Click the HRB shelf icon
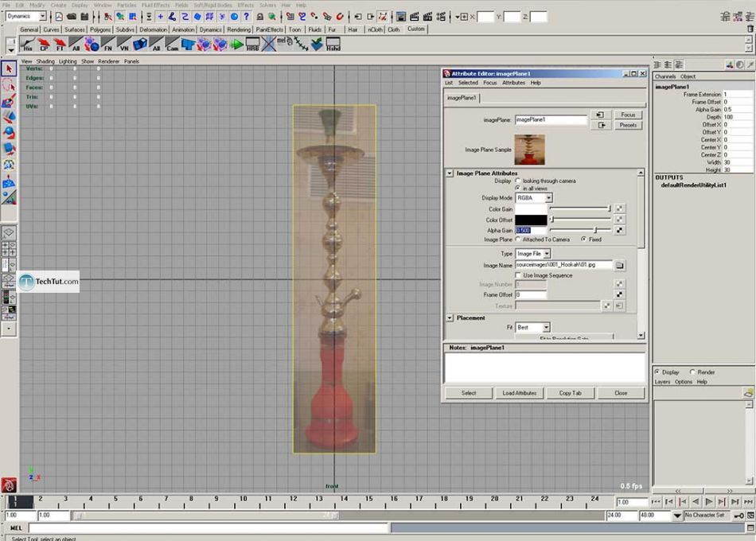The width and height of the screenshot is (756, 541). 252,45
